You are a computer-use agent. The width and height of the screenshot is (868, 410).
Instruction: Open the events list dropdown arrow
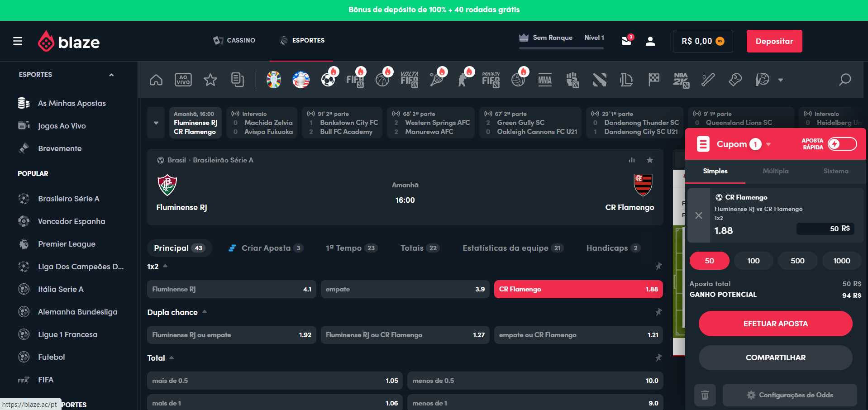click(x=156, y=123)
